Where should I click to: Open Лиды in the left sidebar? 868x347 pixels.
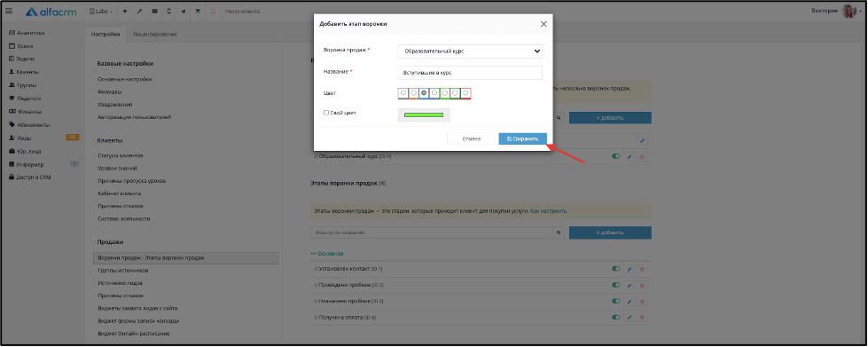24,138
